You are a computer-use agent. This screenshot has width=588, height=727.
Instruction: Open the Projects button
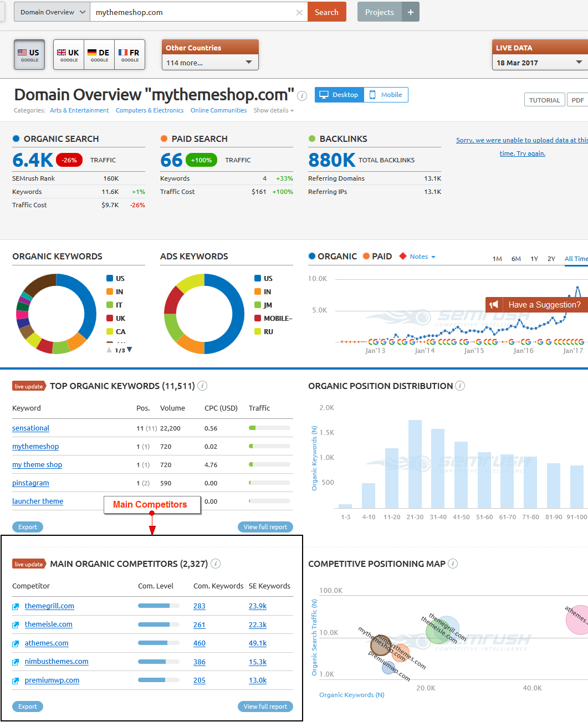coord(380,12)
